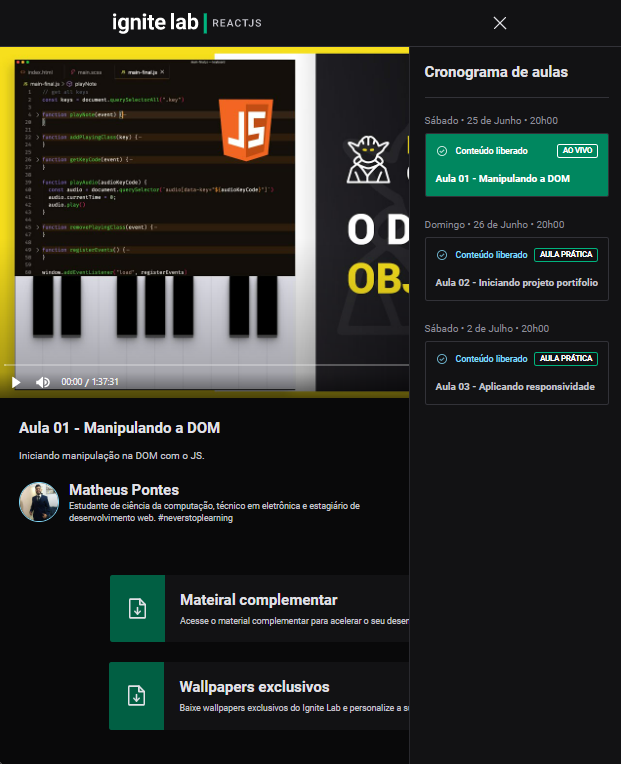Click the AULA PRÁTICA badge on Aula 03
Screen dimensions: 621x764
coord(566,359)
